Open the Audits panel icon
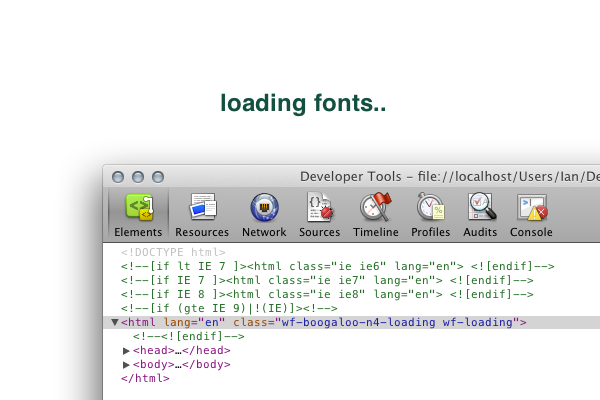Screen dimensions: 600x400 point(481,206)
